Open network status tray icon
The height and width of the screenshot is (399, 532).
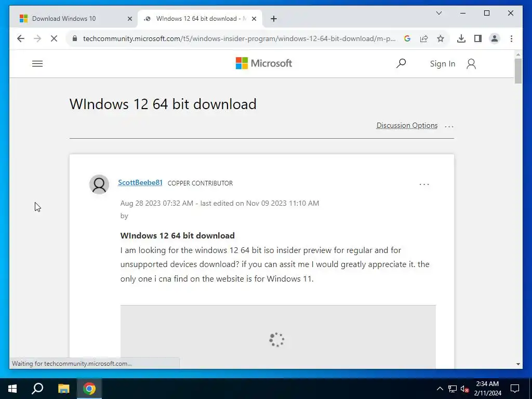[453, 389]
